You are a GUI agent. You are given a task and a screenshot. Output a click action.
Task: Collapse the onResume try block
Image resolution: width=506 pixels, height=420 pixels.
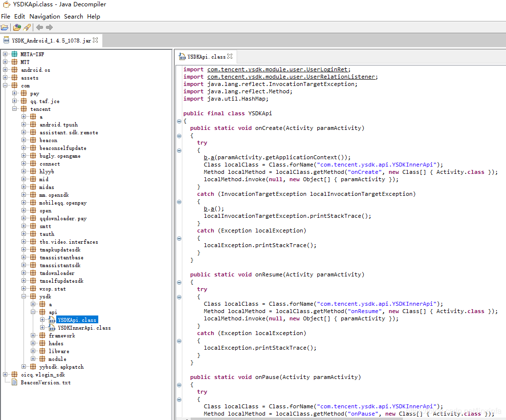click(180, 296)
